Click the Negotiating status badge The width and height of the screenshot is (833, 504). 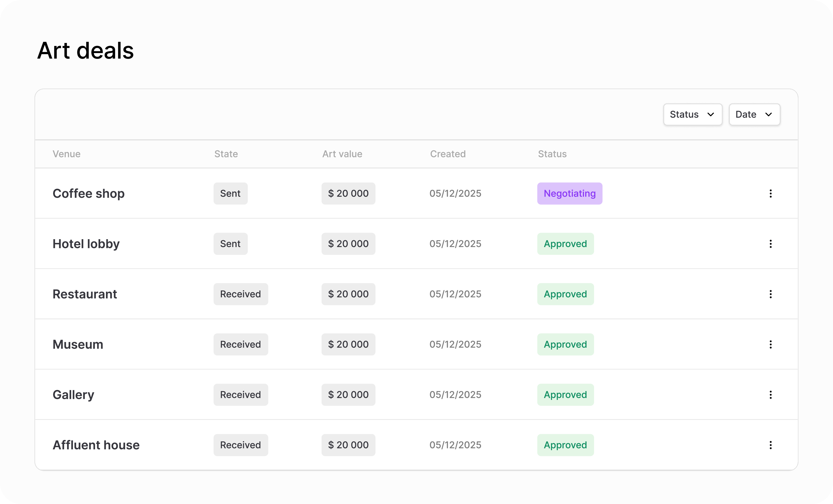point(569,193)
